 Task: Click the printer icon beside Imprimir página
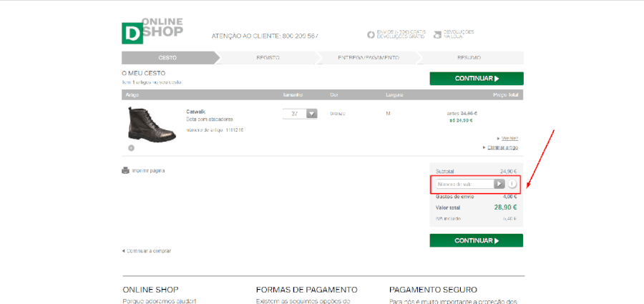pyautogui.click(x=126, y=170)
